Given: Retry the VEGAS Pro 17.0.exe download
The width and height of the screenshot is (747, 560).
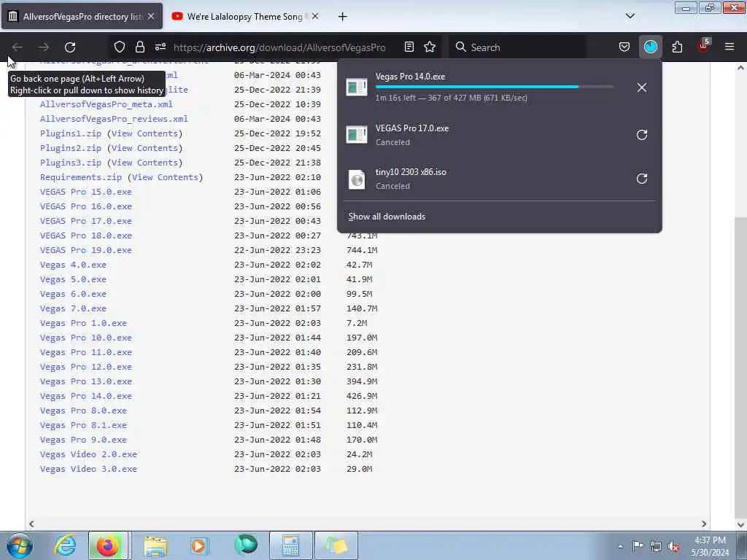Looking at the screenshot, I should [x=642, y=135].
